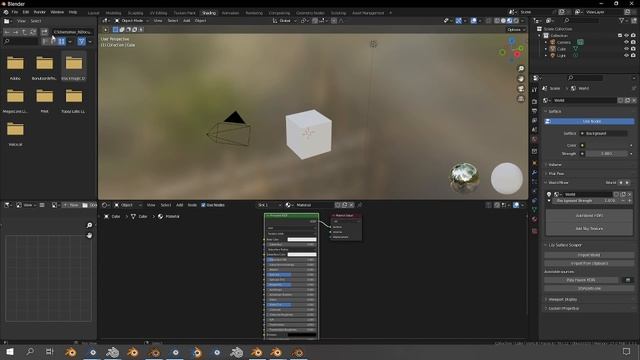Open the Edit menu

tap(26, 12)
